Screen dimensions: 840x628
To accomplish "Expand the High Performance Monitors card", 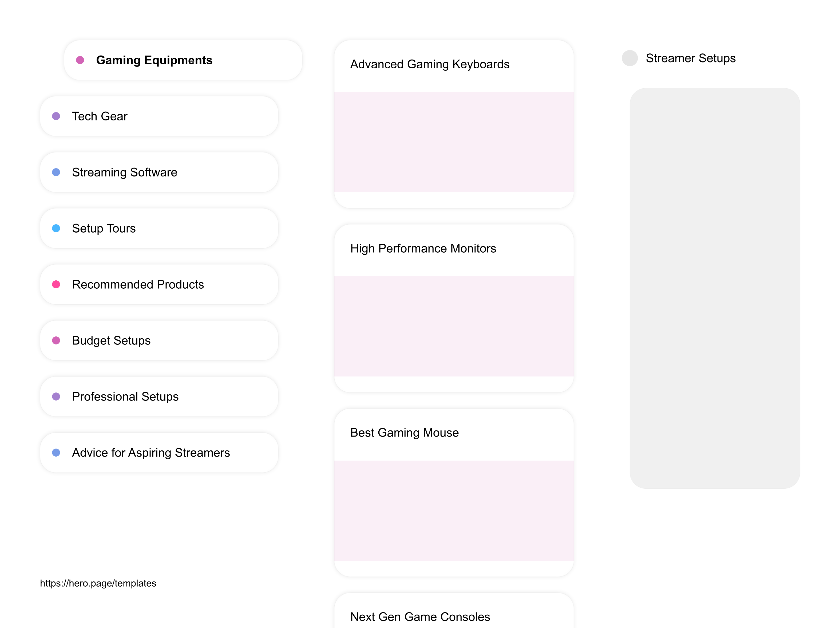I will click(x=423, y=248).
